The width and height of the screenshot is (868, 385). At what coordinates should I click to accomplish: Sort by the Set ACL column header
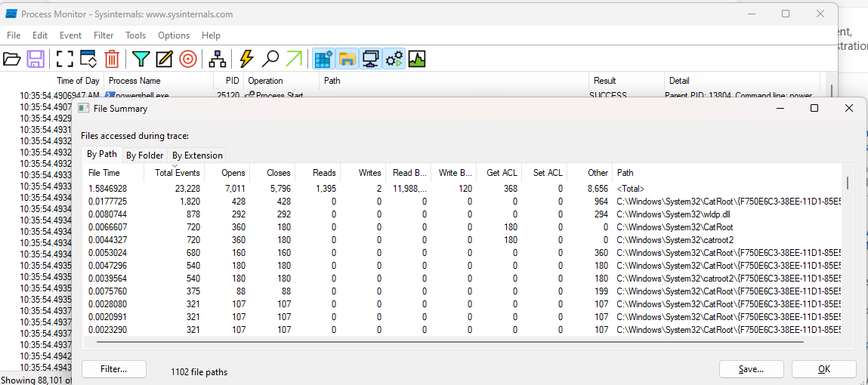[545, 173]
